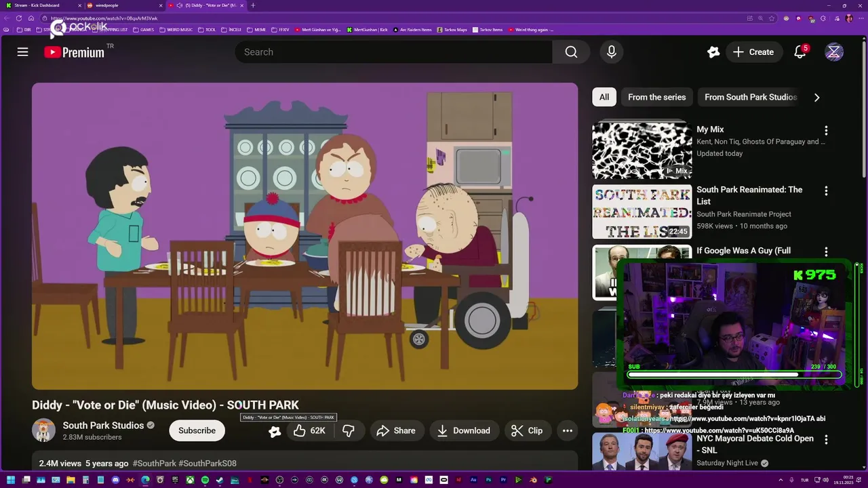Click the #SouthParkS08 hashtag
The image size is (868, 488).
(x=208, y=464)
